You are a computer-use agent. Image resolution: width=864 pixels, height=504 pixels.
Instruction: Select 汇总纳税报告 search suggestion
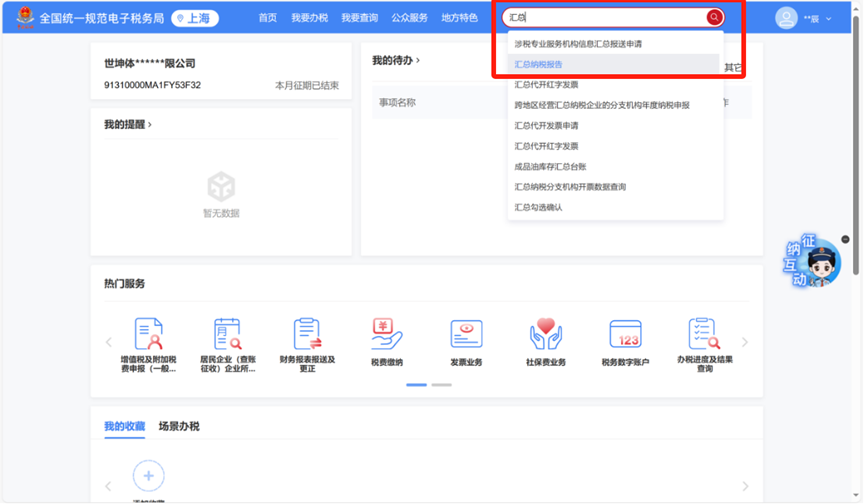(539, 65)
